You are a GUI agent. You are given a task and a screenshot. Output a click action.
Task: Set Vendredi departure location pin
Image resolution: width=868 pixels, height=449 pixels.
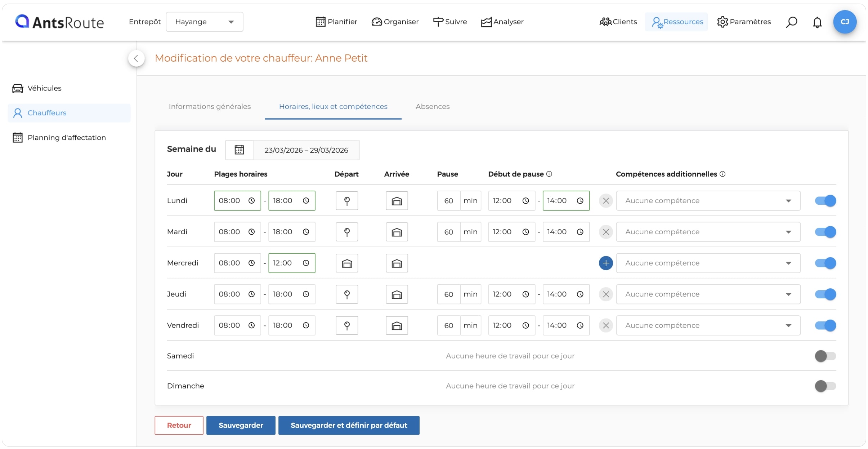(x=347, y=325)
